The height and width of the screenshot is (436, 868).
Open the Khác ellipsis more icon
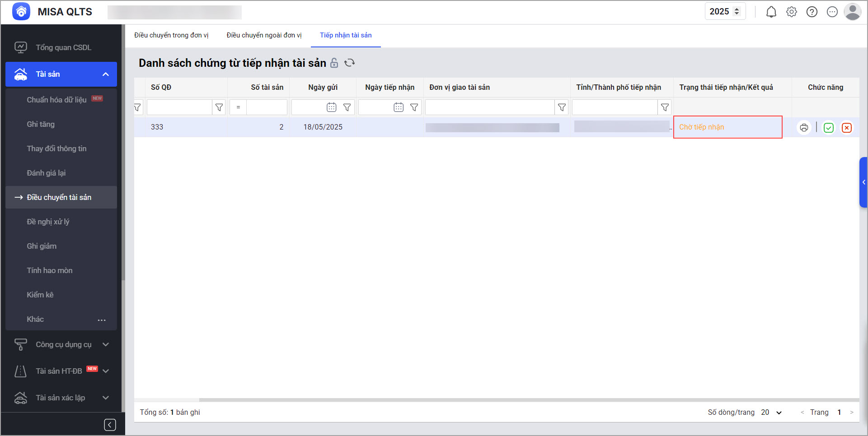pyautogui.click(x=102, y=320)
